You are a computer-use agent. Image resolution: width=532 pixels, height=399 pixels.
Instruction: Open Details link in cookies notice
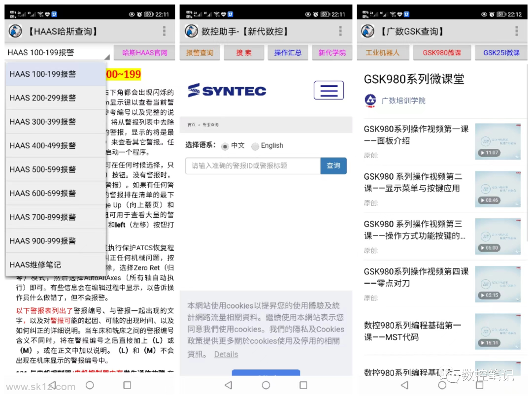(x=226, y=354)
